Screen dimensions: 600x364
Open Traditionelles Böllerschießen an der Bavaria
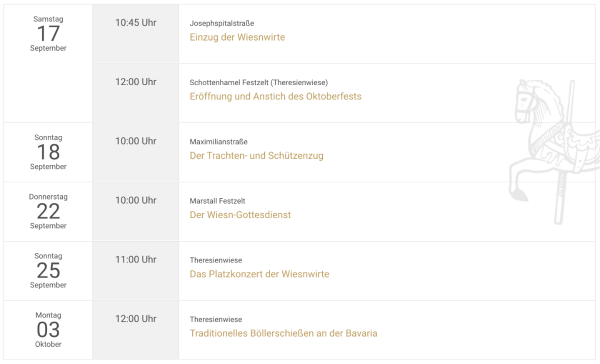point(284,333)
